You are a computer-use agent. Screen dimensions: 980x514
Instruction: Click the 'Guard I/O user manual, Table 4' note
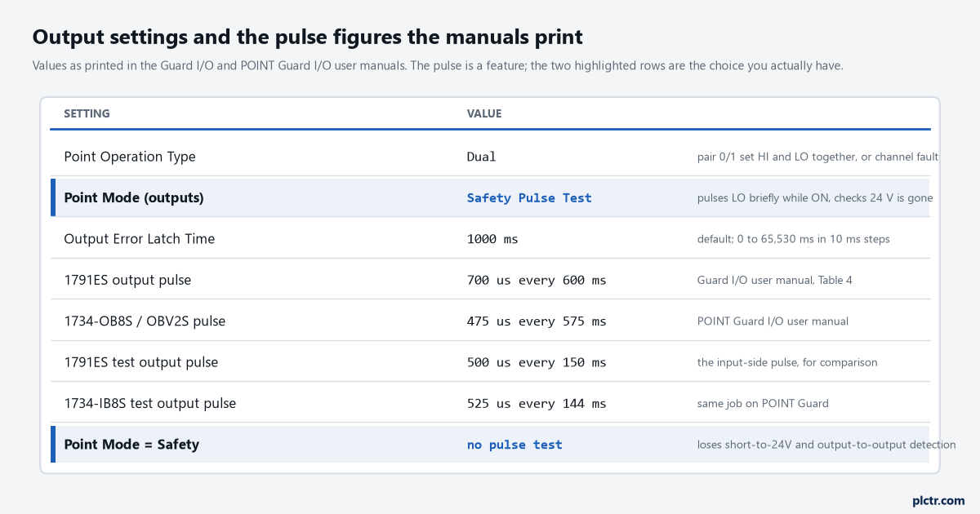coord(775,280)
